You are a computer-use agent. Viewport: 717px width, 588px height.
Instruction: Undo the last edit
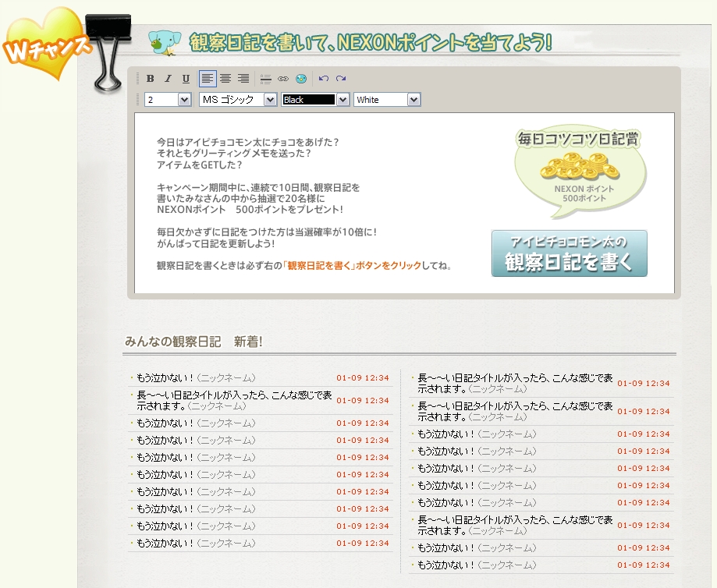click(x=324, y=79)
